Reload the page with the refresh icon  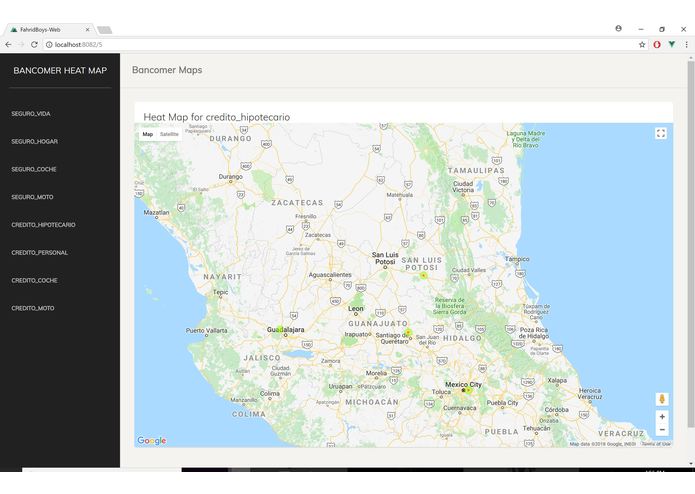tap(34, 44)
